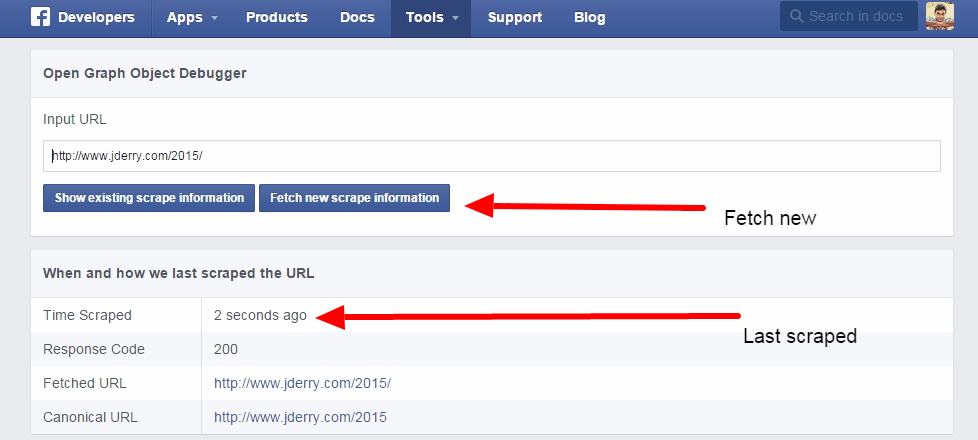The height and width of the screenshot is (440, 978).
Task: Focus the Search in docs field
Action: pyautogui.click(x=849, y=16)
